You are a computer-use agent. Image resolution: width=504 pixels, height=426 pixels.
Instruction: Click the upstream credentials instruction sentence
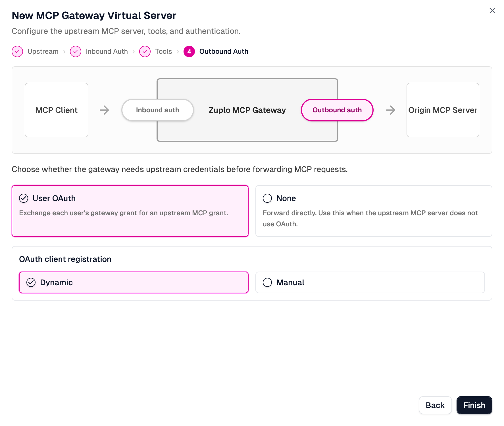(x=180, y=169)
